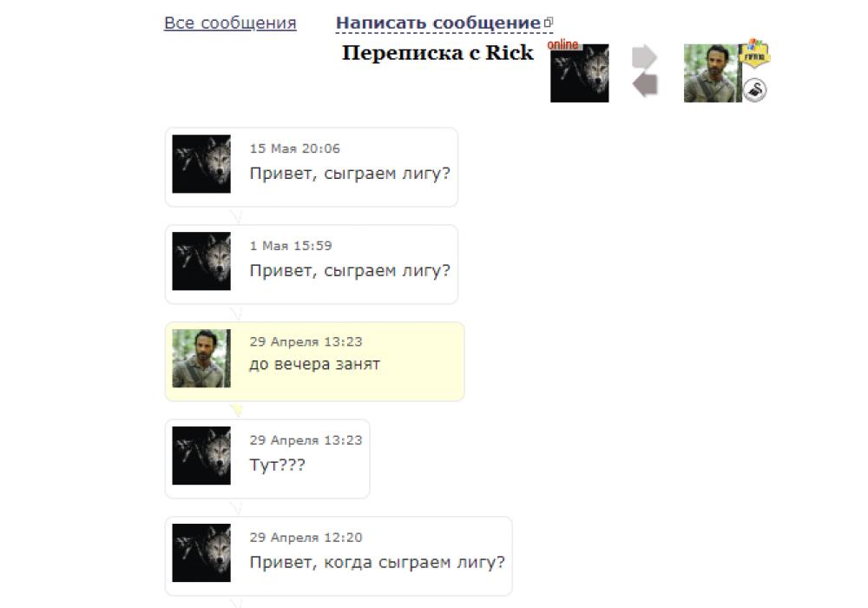Click wolf avatar in the 29 Апреля 12:20 message
Image resolution: width=868 pixels, height=608 pixels.
[x=201, y=552]
